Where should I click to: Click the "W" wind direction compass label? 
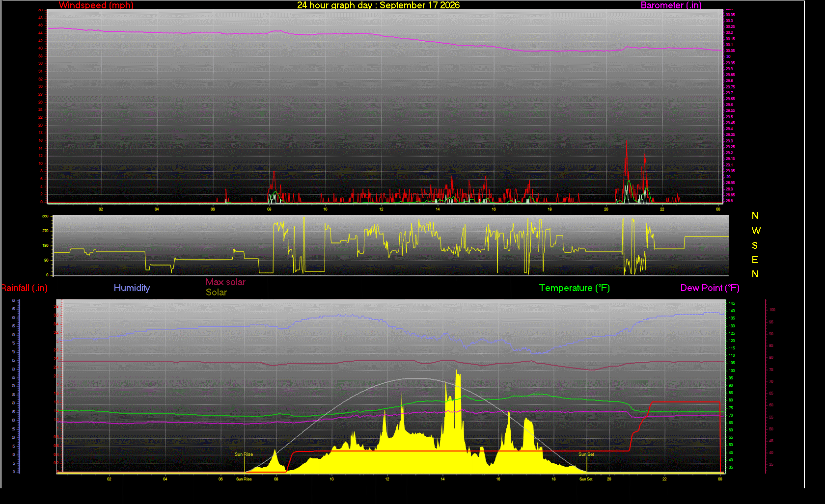(756, 231)
